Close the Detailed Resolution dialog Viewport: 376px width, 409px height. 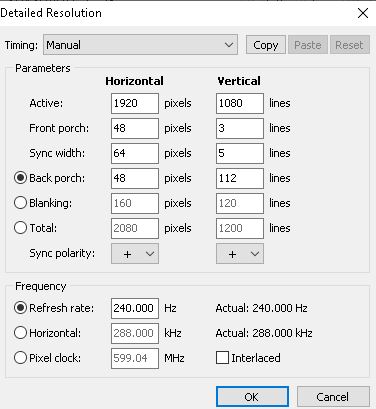[x=363, y=13]
